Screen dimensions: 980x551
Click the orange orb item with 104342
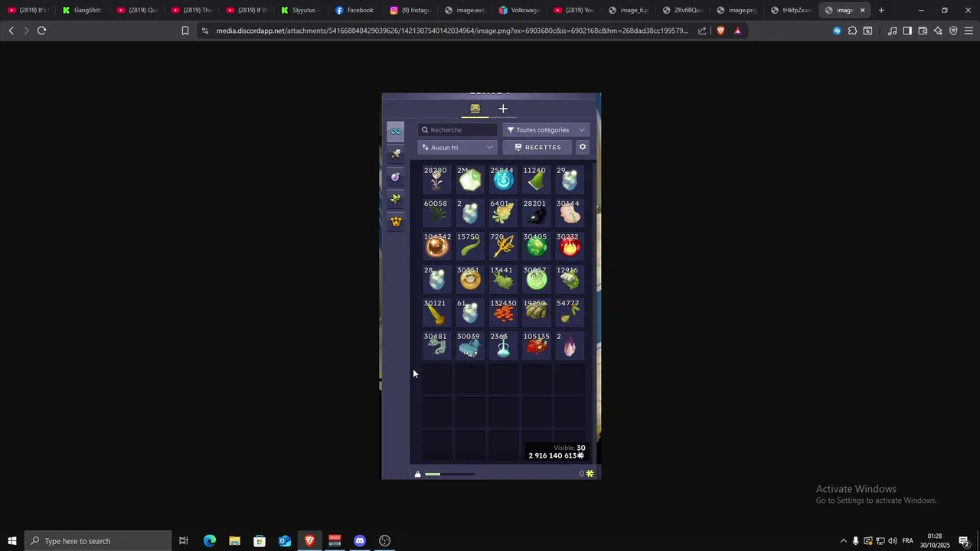[436, 246]
